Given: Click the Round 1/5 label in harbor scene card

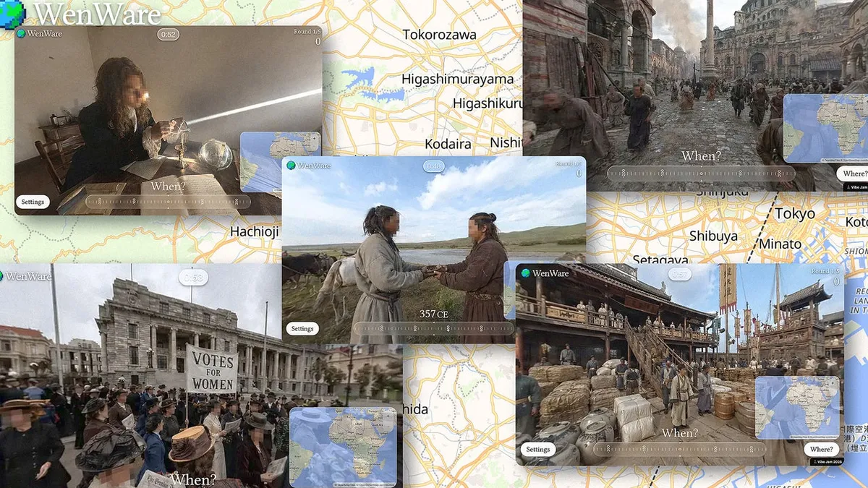Looking at the screenshot, I should 826,272.
